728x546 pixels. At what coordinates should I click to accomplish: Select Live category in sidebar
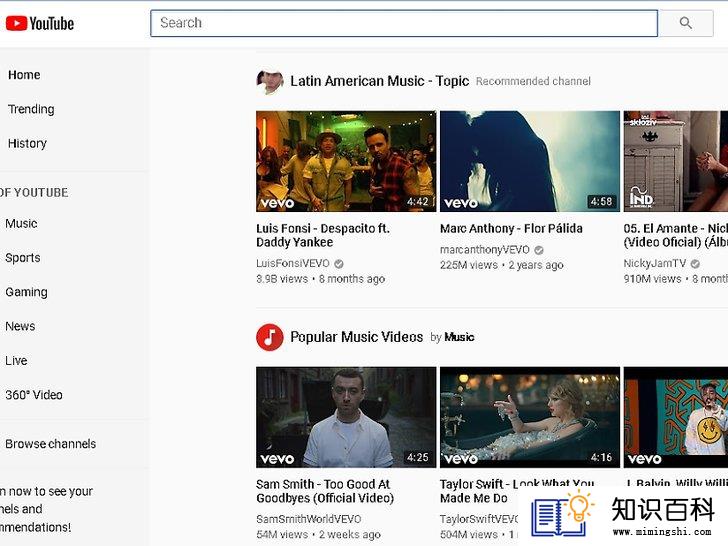[16, 360]
